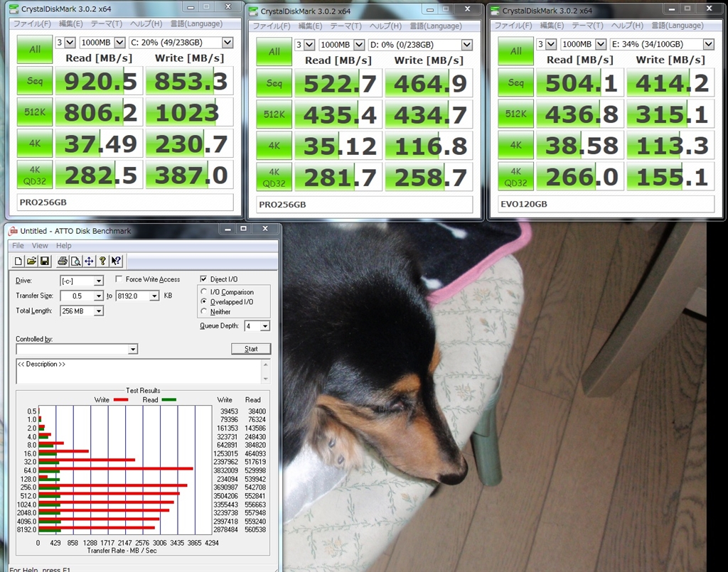Image resolution: width=728 pixels, height=572 pixels.
Task: Select the I/O Comparison radio button
Action: point(203,292)
